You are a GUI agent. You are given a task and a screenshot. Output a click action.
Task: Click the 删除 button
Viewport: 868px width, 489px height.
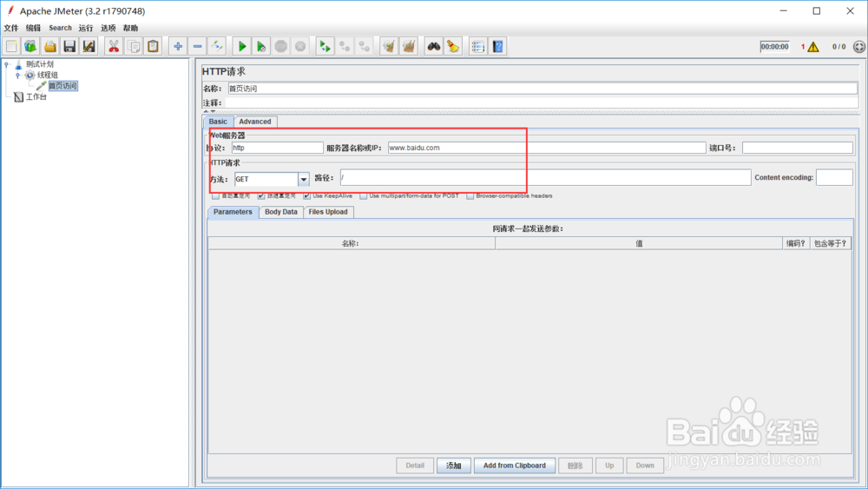(575, 466)
